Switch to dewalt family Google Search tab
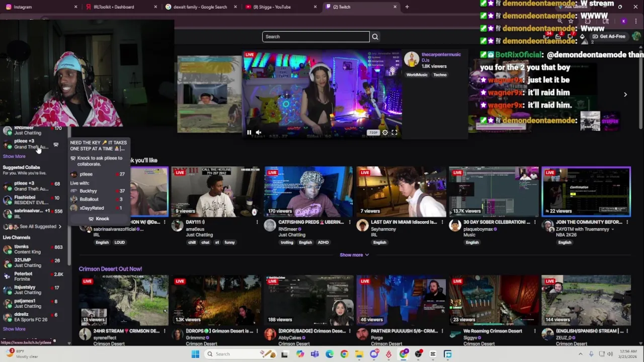This screenshot has width=644, height=362. [x=201, y=7]
